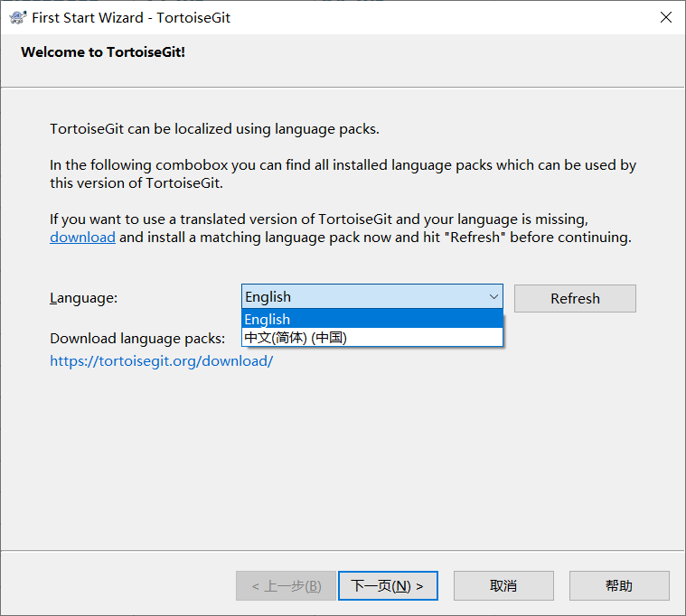Click the TortoiseGit turtle icon in title bar

tap(18, 17)
